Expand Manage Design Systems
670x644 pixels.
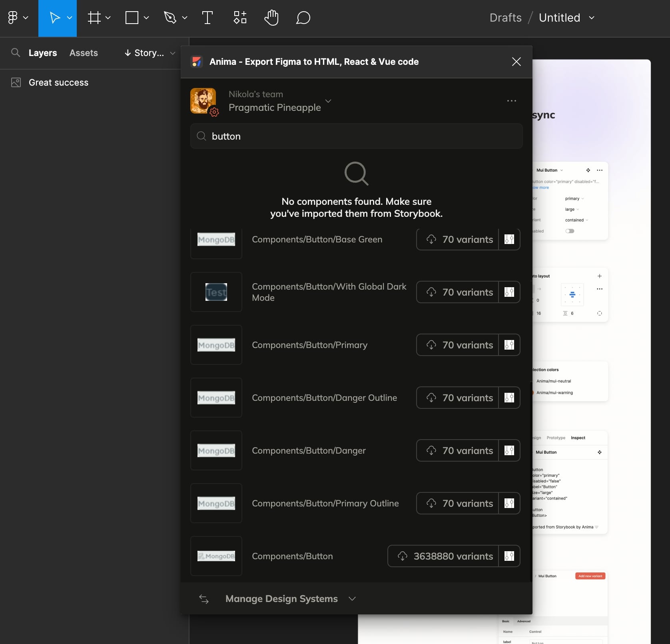pyautogui.click(x=281, y=599)
